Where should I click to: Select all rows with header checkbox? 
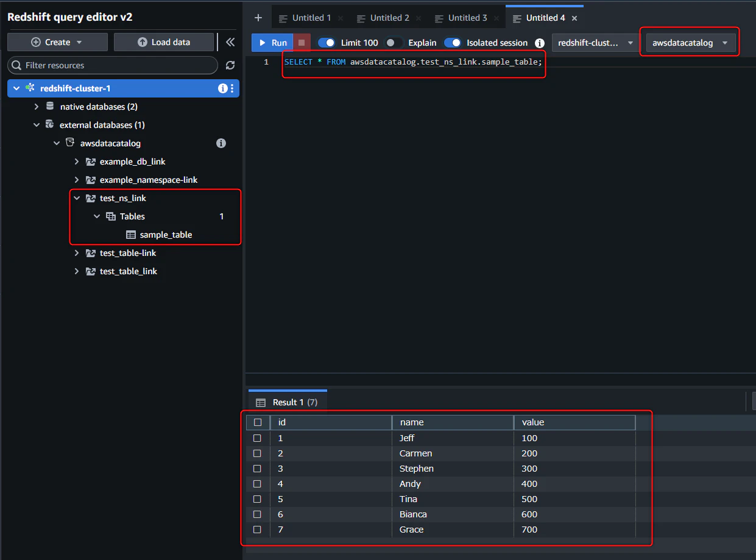pos(258,422)
